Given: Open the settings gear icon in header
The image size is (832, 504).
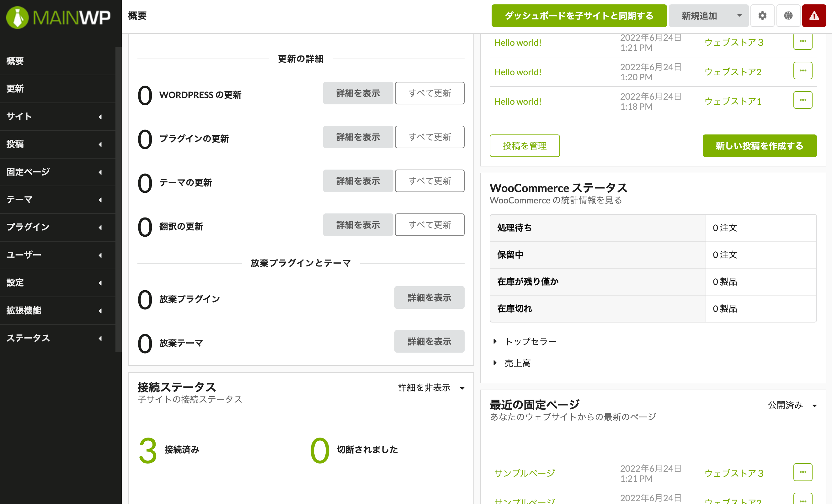Looking at the screenshot, I should (x=762, y=16).
